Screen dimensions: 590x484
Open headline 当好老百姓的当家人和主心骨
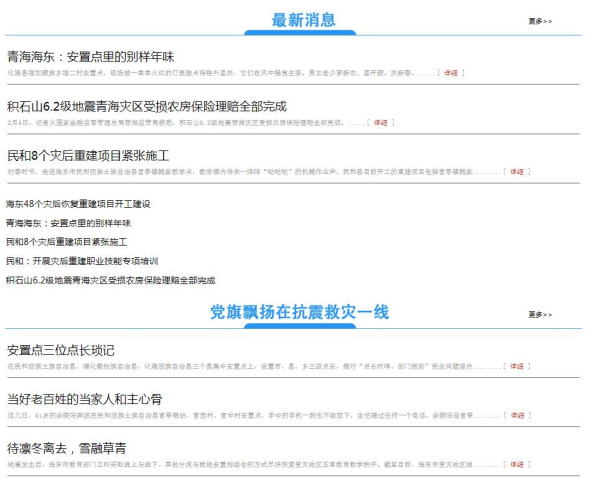(85, 399)
